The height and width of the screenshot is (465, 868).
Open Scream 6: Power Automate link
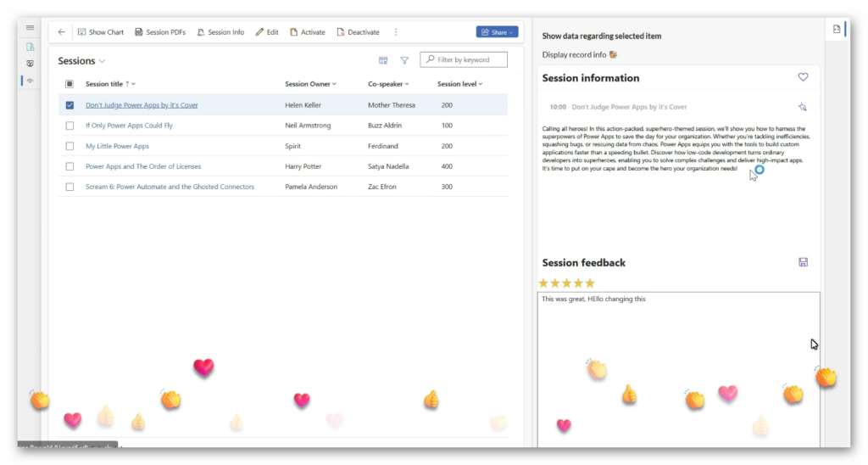[x=170, y=187]
